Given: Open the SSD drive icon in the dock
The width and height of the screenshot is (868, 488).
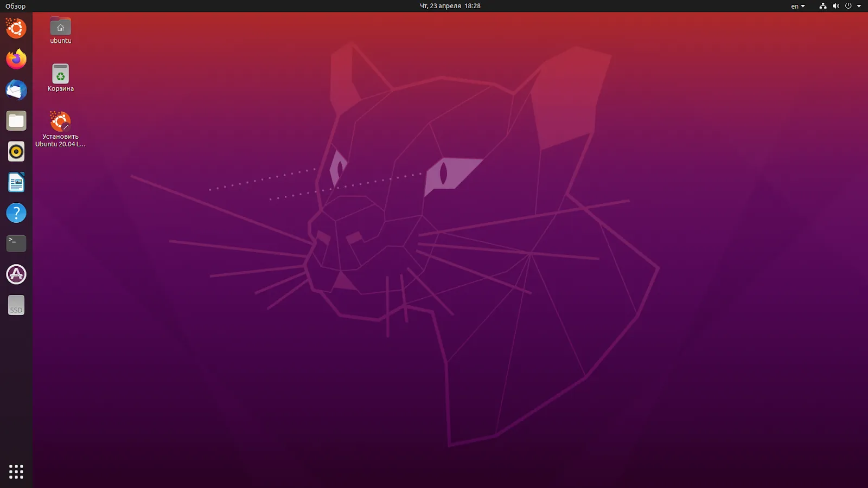Looking at the screenshot, I should [x=16, y=305].
